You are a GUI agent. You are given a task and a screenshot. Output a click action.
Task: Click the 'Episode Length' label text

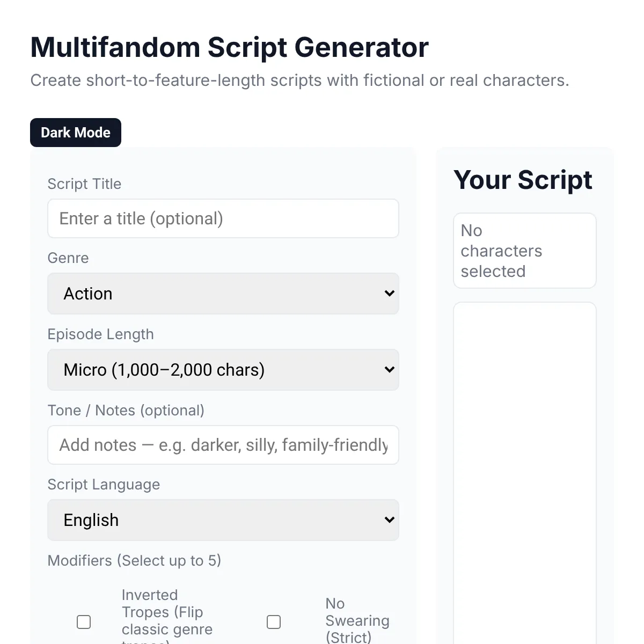(x=100, y=334)
